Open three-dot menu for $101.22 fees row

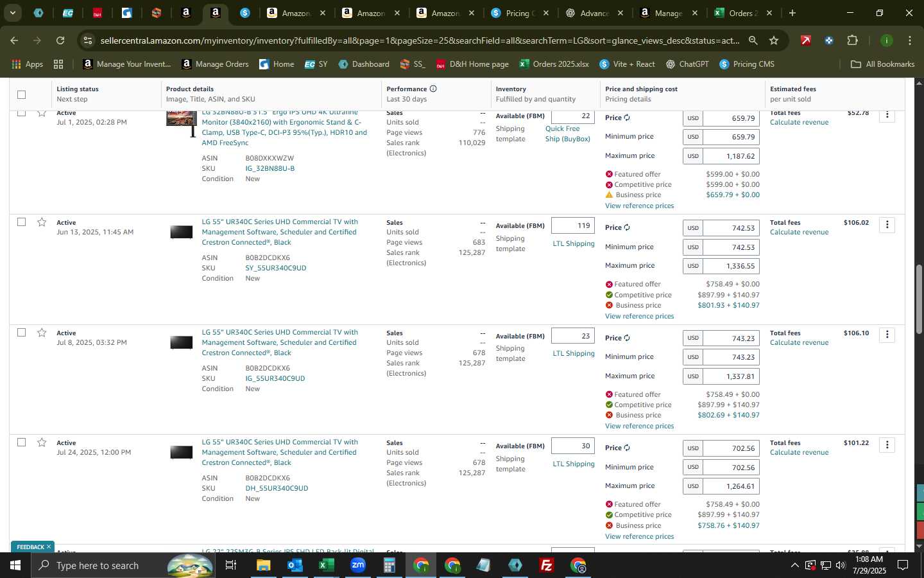point(887,445)
